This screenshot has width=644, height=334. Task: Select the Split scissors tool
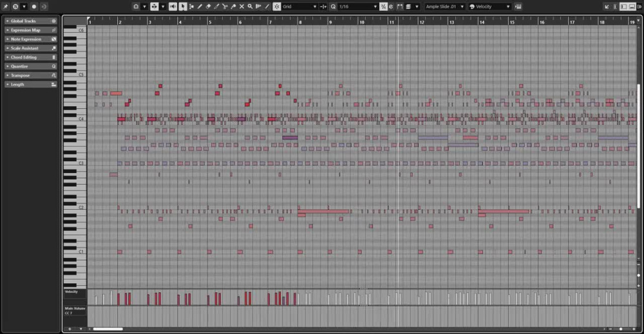pos(225,6)
